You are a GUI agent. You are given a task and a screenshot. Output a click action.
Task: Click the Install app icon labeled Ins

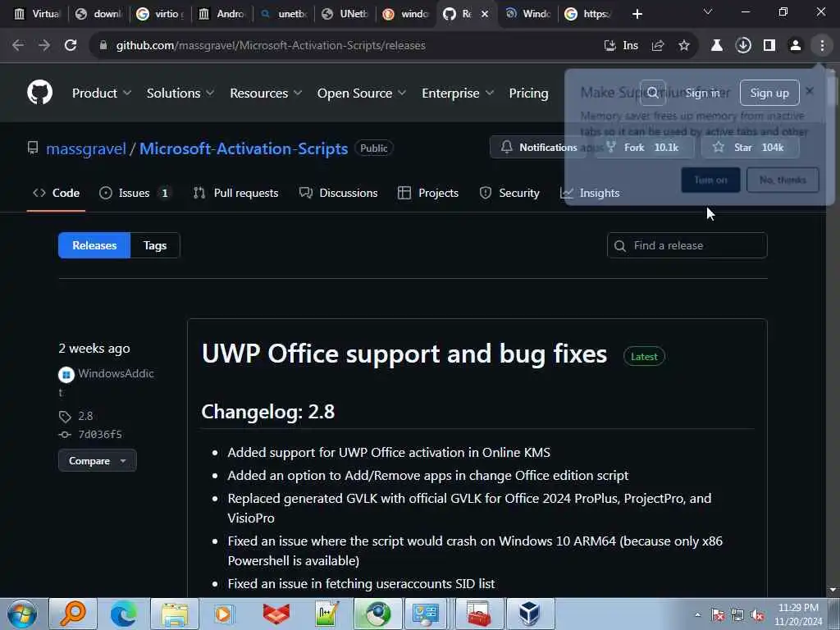coord(622,46)
